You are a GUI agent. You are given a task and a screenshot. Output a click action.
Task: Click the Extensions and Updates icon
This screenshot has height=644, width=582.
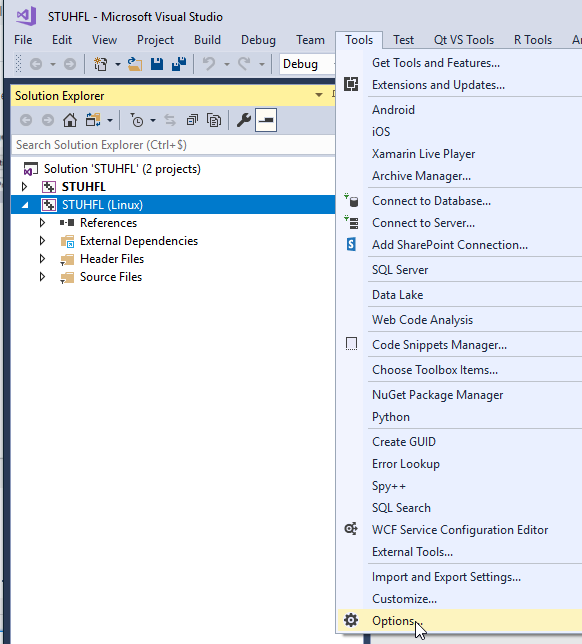coord(351,84)
